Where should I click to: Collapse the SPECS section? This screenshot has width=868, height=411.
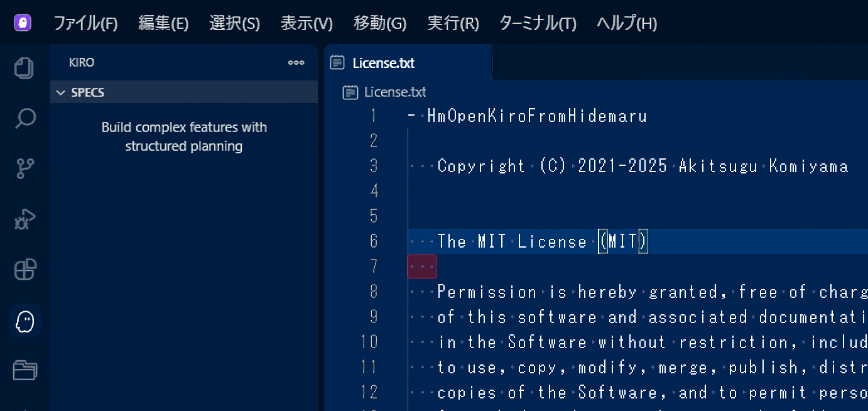pyautogui.click(x=61, y=93)
